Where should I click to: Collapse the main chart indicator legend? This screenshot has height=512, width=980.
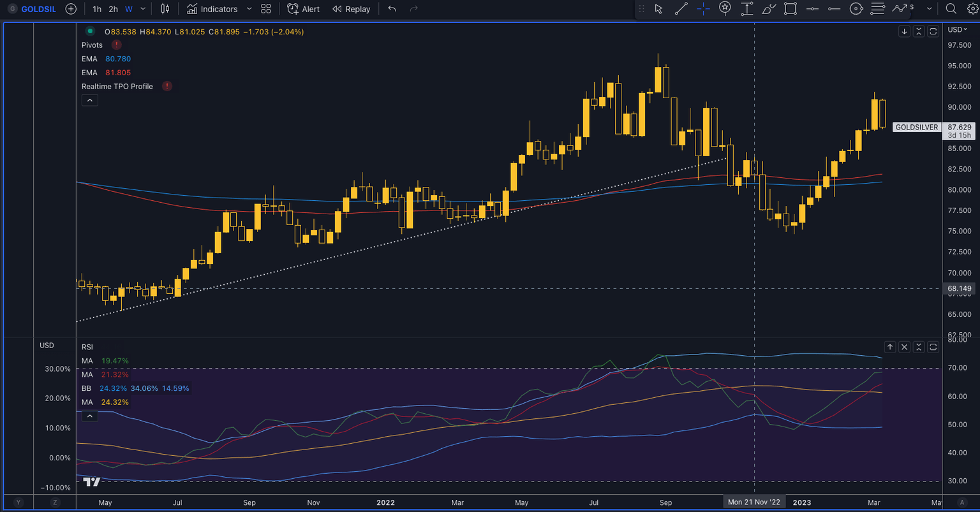pyautogui.click(x=89, y=100)
